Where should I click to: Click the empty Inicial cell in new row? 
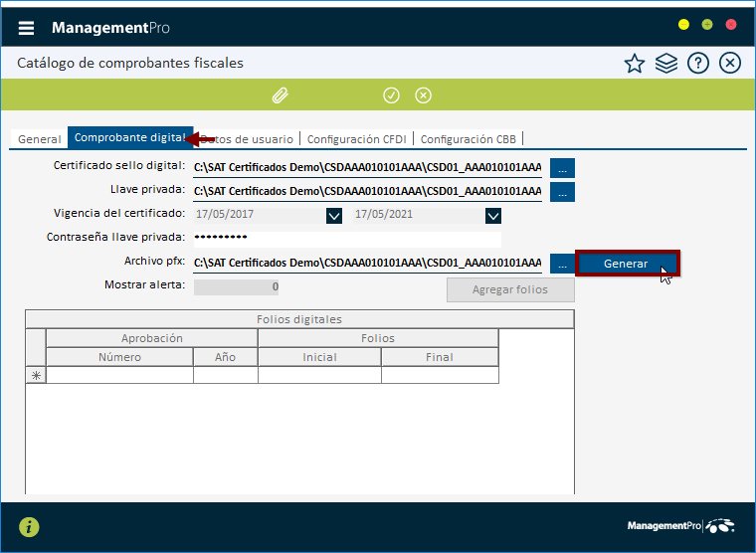tap(319, 376)
